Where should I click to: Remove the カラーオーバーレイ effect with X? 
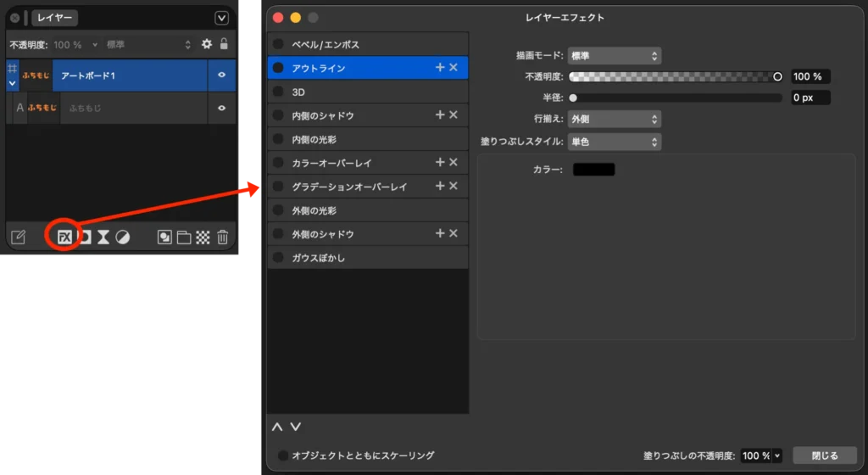453,162
